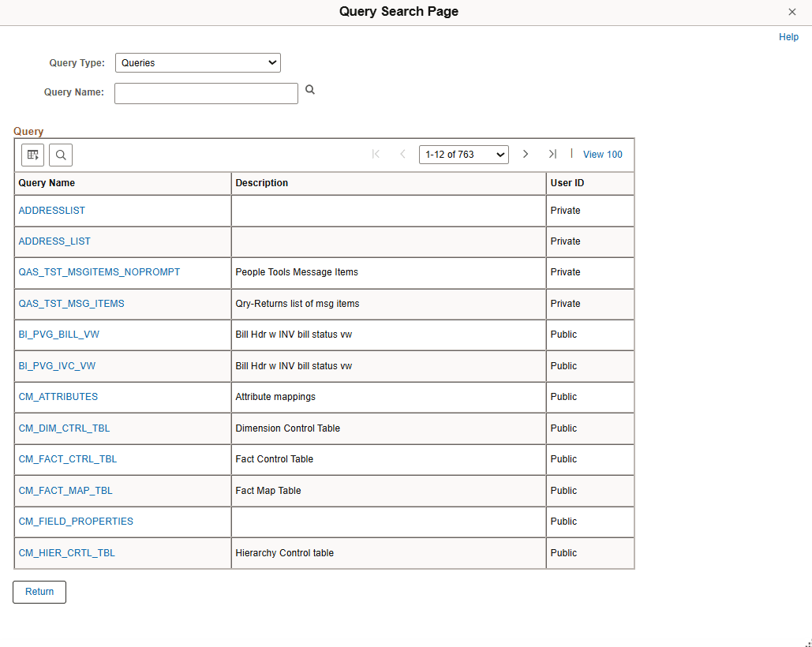
Task: Open the ADDRESSLIST query
Action: coord(51,210)
